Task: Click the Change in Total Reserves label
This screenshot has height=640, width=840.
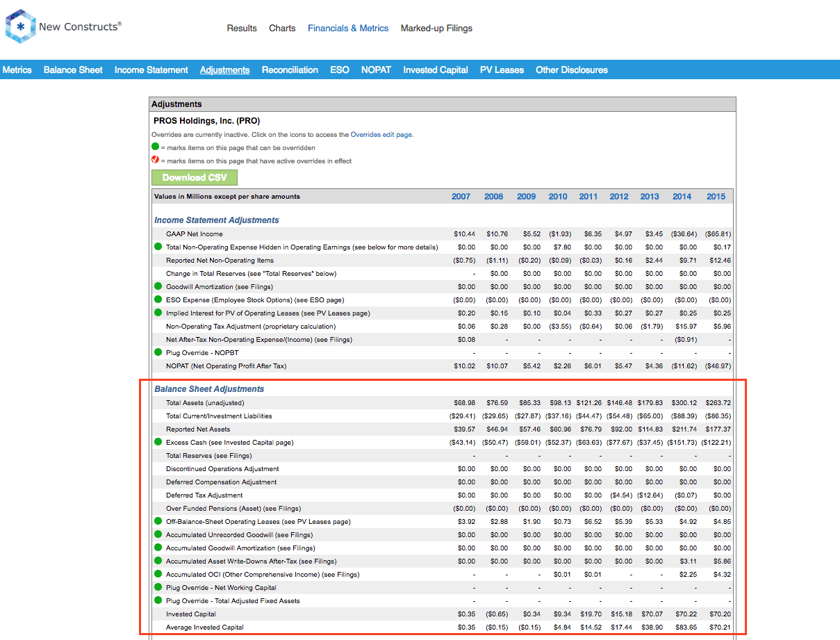Action: click(x=252, y=274)
